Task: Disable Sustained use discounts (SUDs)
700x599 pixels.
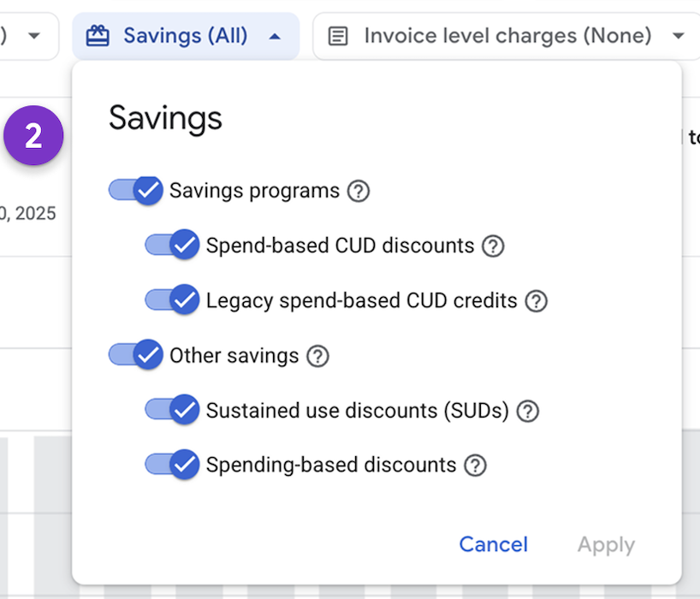Action: point(172,411)
